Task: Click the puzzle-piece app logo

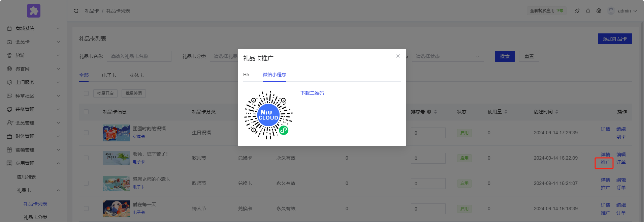Action: coord(34,11)
